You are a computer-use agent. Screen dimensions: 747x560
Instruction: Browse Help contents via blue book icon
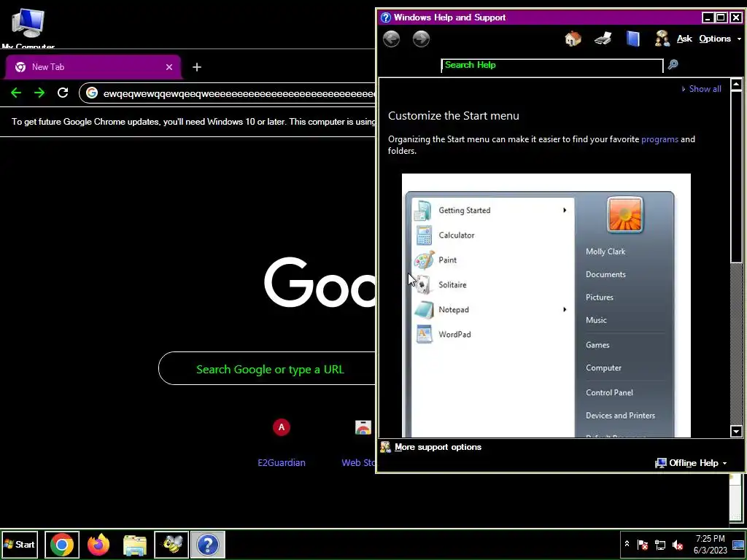click(x=632, y=39)
